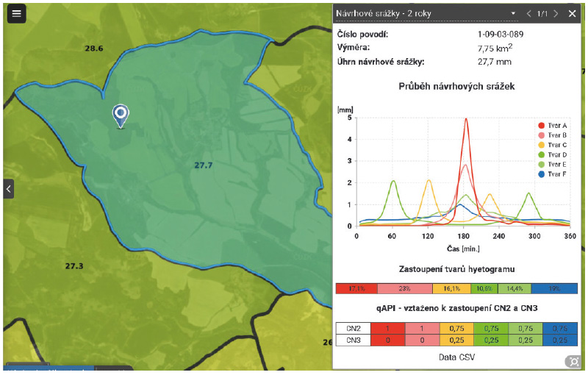Click the zoom-to-feature icon in popup corner

[x=572, y=361]
